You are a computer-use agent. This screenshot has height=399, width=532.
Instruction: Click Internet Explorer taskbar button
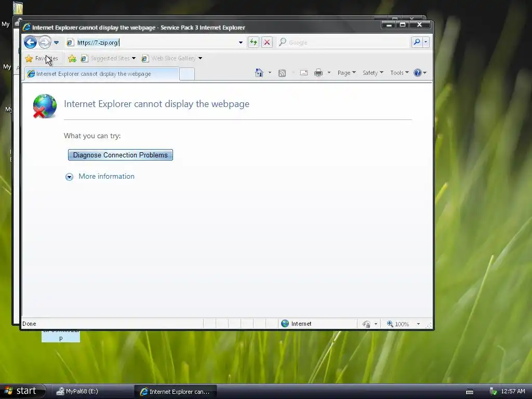175,392
